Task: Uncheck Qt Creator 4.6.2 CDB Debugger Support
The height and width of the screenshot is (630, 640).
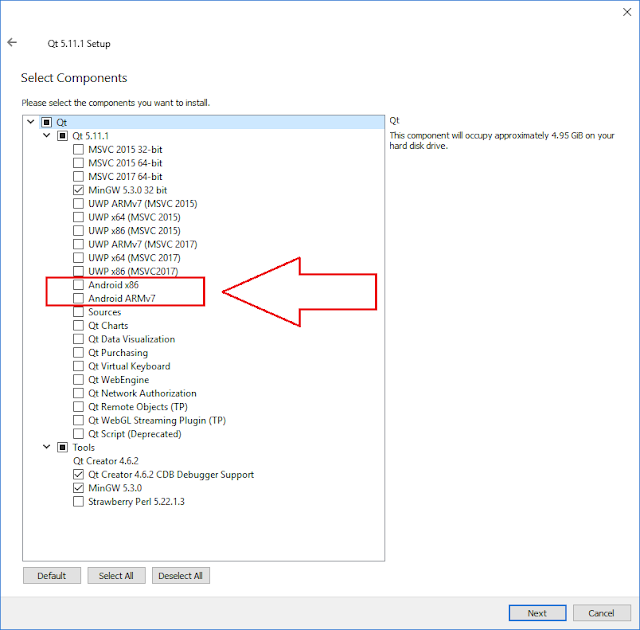Action: (x=78, y=474)
